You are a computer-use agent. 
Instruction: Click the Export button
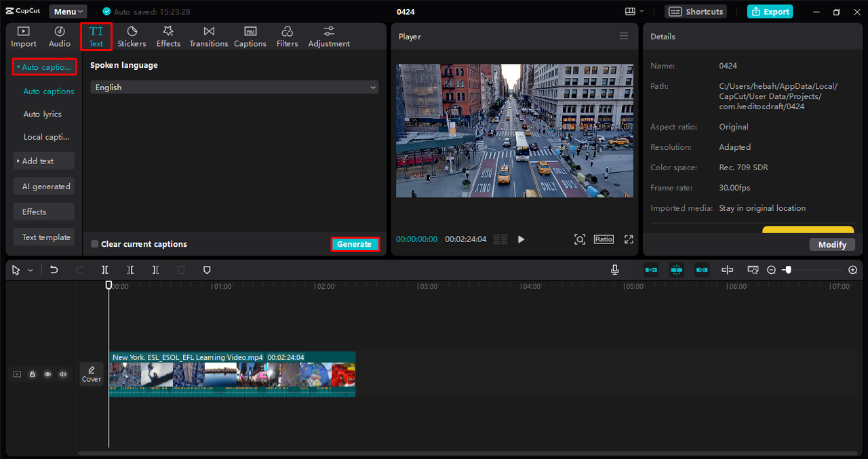click(770, 12)
